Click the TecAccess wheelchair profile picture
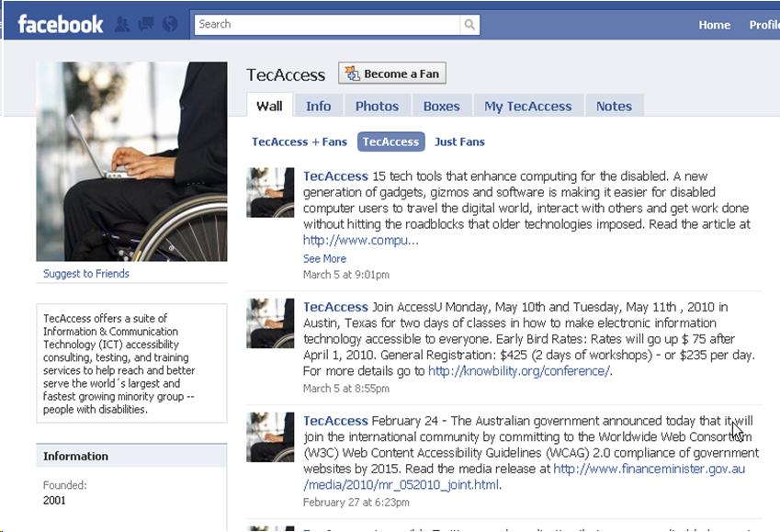This screenshot has height=532, width=780. [x=131, y=161]
